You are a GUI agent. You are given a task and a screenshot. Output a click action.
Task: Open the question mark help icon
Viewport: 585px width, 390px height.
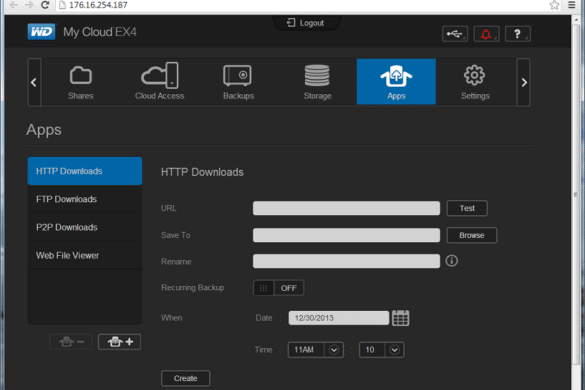(517, 34)
